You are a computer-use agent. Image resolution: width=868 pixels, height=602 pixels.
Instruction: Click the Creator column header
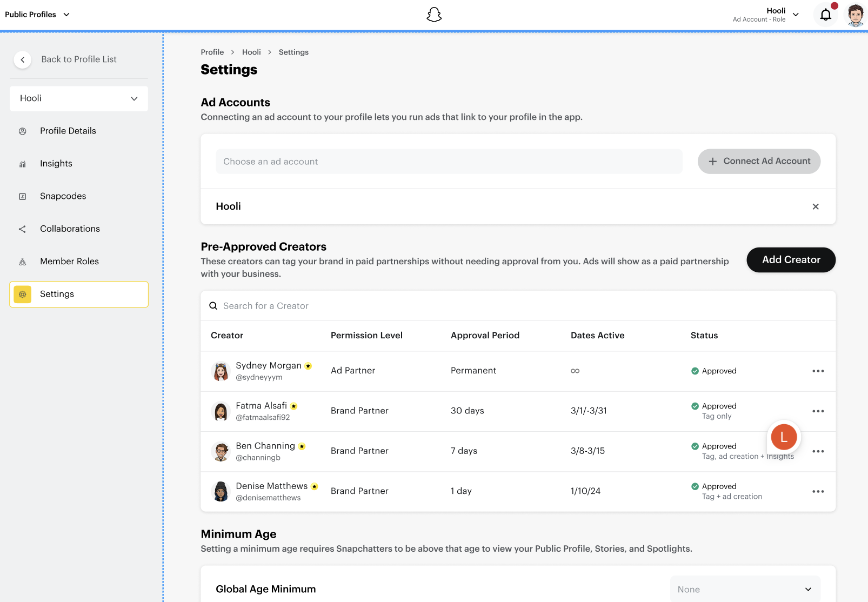[227, 336]
